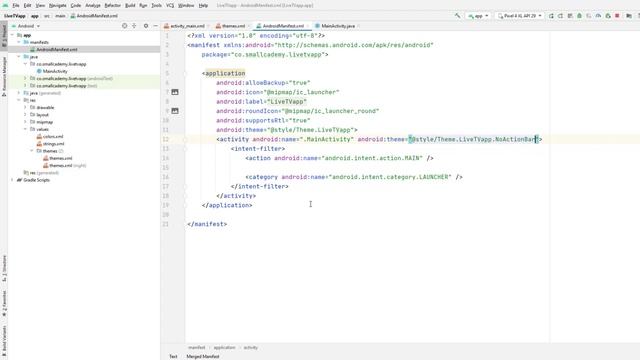Open the Refactor menu
This screenshot has width=640, height=360.
point(113,5)
